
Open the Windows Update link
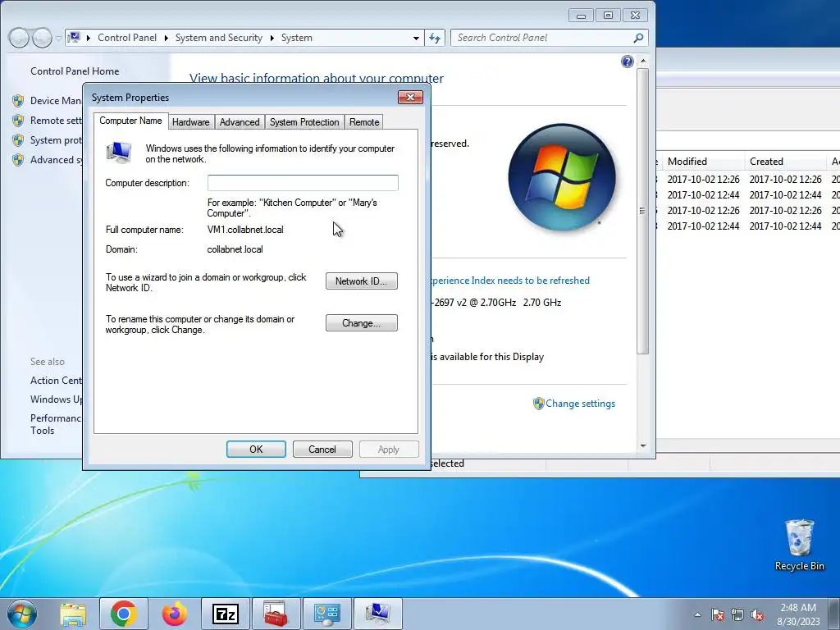(x=57, y=399)
